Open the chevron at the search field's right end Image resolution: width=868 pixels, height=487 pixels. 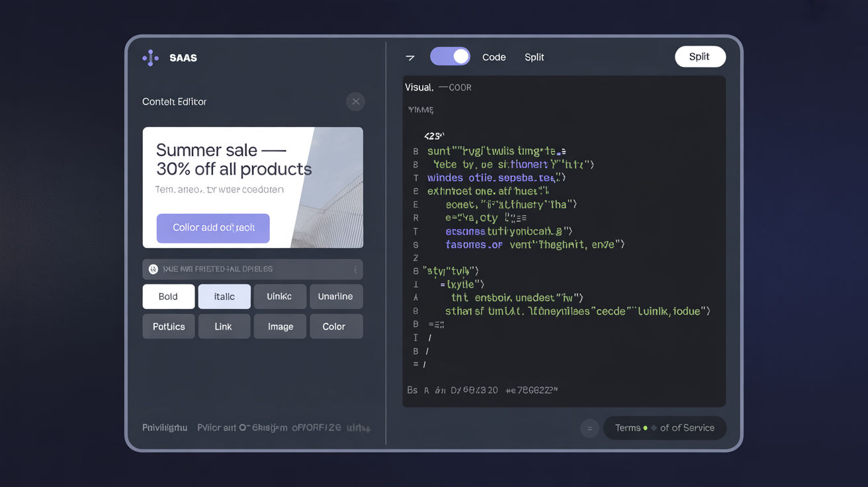[x=355, y=269]
